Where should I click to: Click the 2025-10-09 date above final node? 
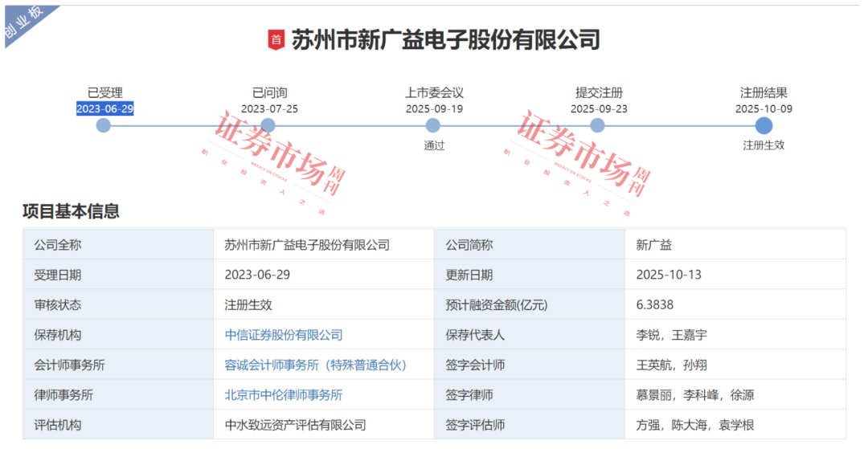pos(764,108)
